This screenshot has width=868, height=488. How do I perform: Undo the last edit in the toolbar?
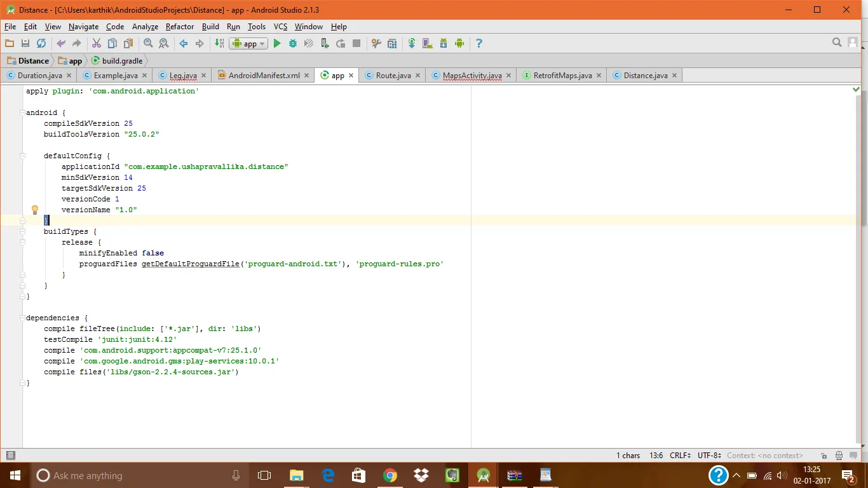tap(61, 43)
